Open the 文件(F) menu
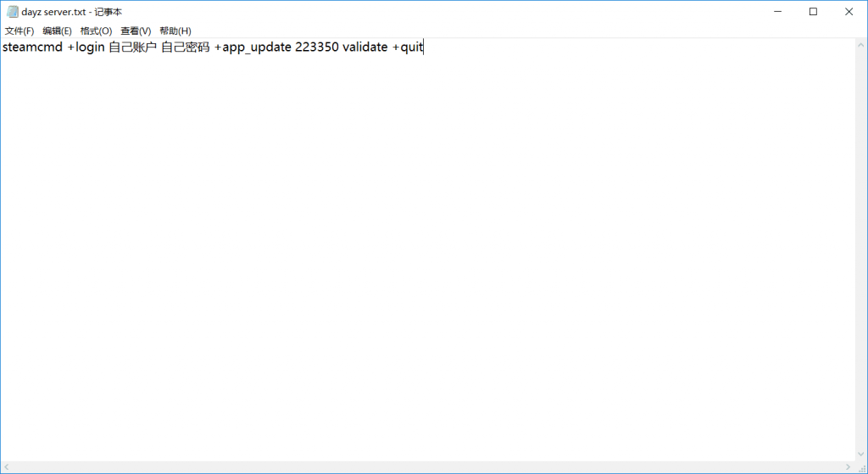The image size is (868, 474). click(x=19, y=31)
